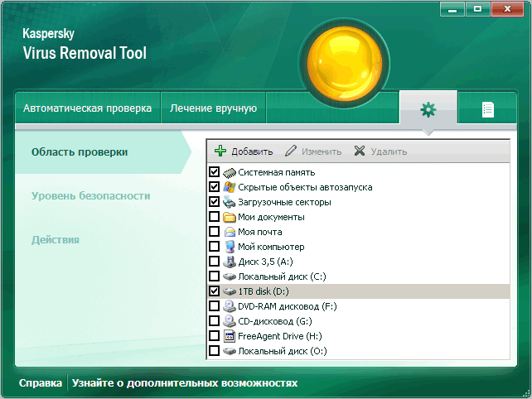The height and width of the screenshot is (399, 532).
Task: Switch to Лечение вручную tab
Action: click(214, 108)
